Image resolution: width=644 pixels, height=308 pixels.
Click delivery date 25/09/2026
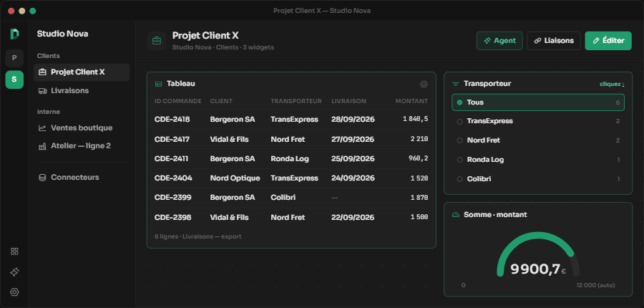pyautogui.click(x=353, y=159)
